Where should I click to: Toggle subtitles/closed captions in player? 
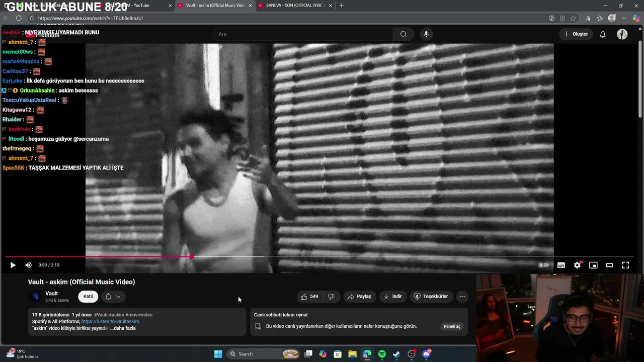pyautogui.click(x=561, y=265)
